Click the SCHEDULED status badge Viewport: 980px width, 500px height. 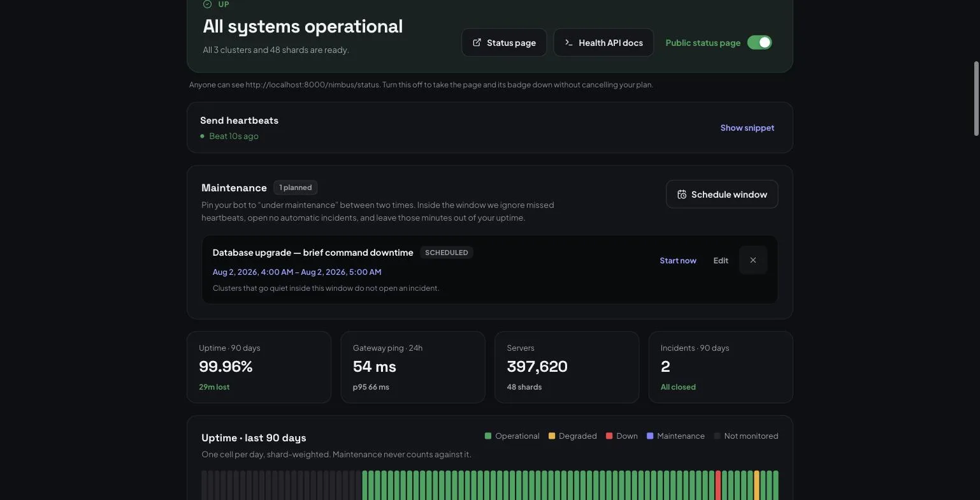[447, 253]
